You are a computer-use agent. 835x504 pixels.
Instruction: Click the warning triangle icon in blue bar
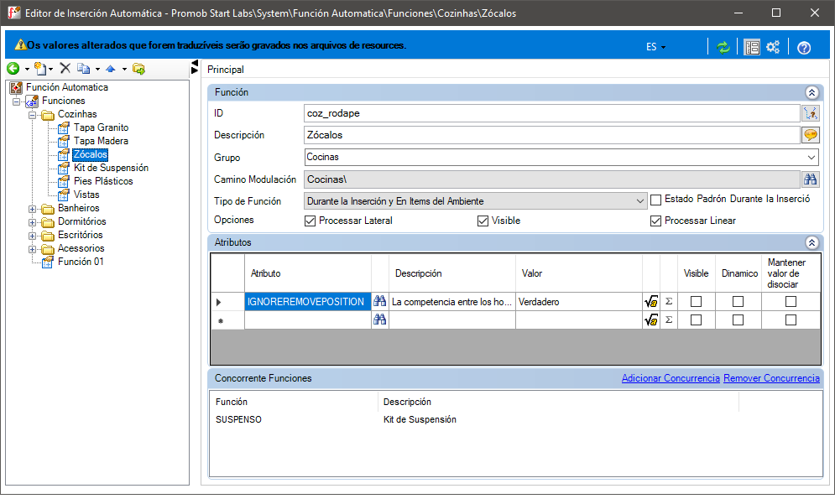point(20,45)
